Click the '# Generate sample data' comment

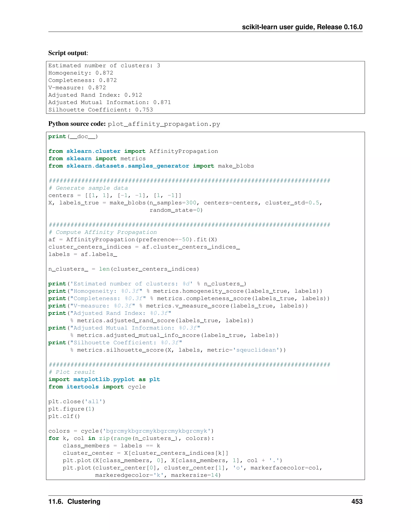click(88, 188)
